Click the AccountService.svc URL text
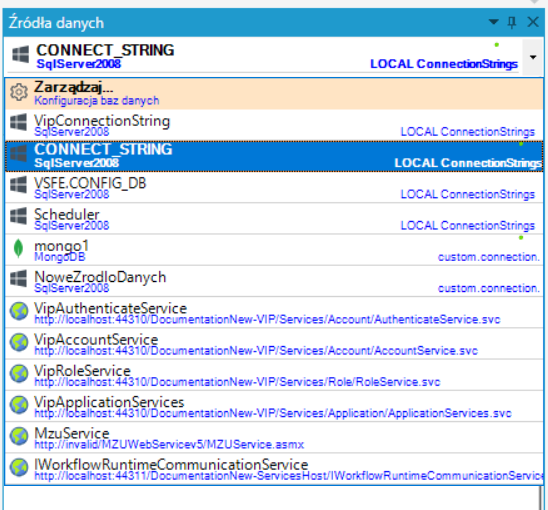548x510 pixels. (256, 351)
